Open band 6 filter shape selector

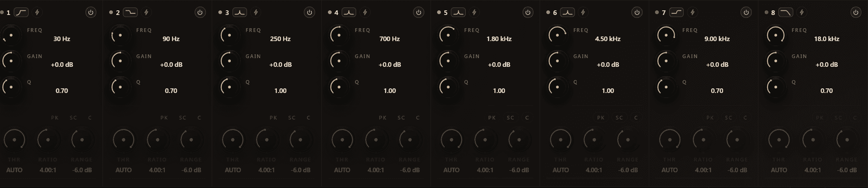[x=567, y=12]
